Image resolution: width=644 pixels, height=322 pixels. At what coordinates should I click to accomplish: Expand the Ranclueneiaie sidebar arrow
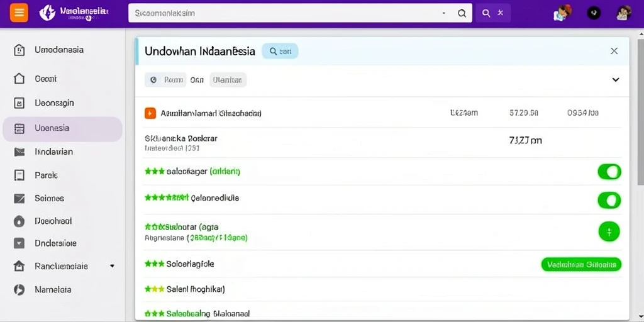coord(112,266)
